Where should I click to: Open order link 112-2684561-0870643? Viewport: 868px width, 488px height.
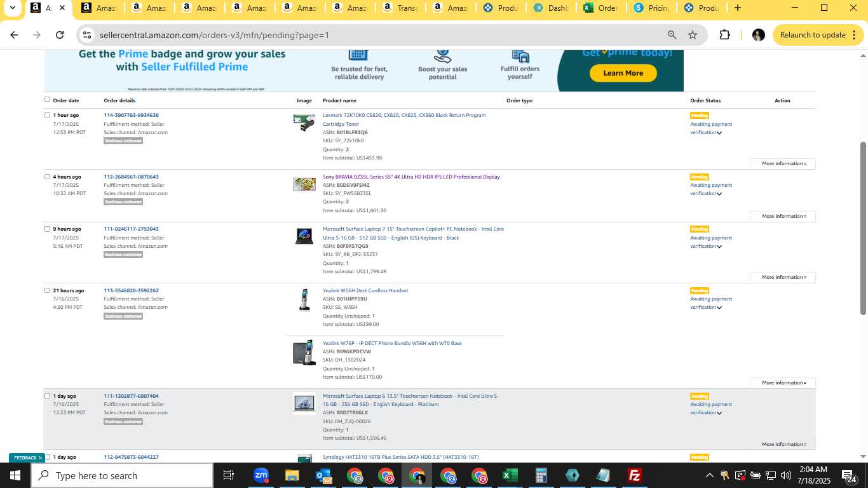point(132,177)
